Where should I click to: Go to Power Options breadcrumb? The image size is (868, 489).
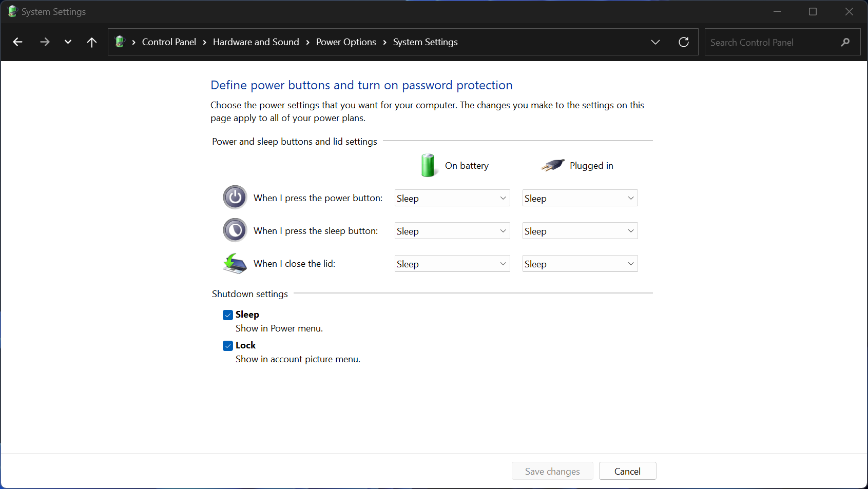[x=346, y=42]
